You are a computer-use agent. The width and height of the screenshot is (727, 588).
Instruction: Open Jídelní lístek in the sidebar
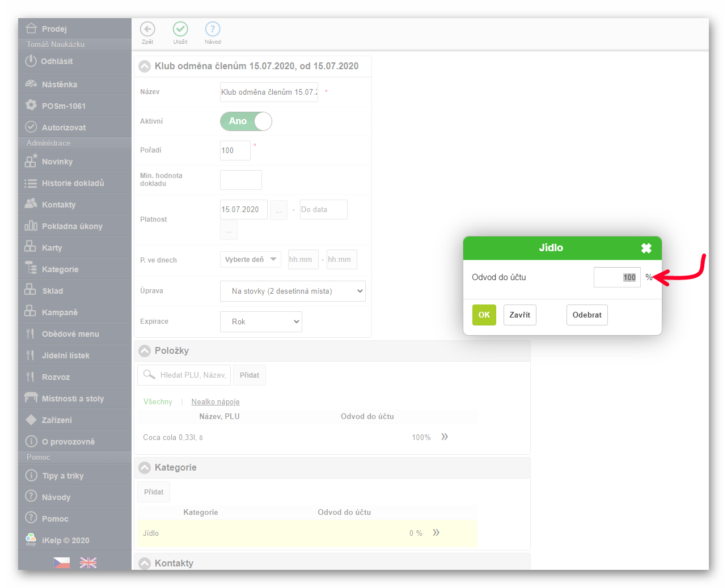[x=65, y=356]
